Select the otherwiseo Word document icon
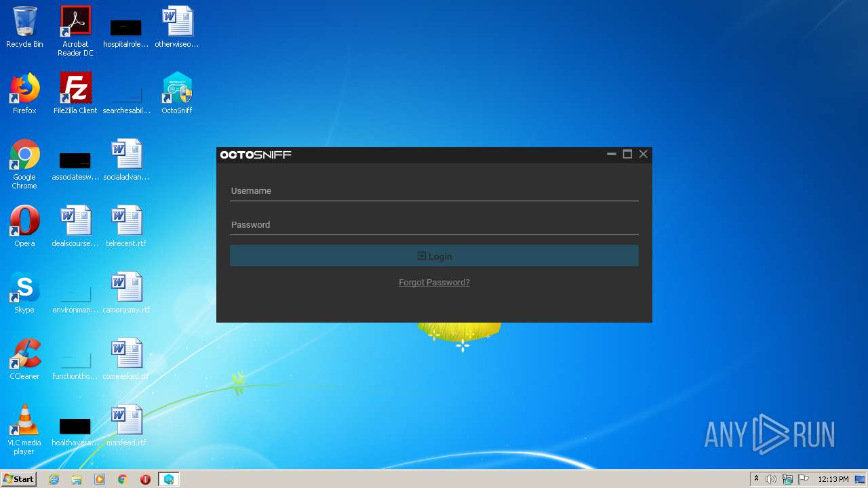Viewport: 868px width, 488px height. [177, 28]
